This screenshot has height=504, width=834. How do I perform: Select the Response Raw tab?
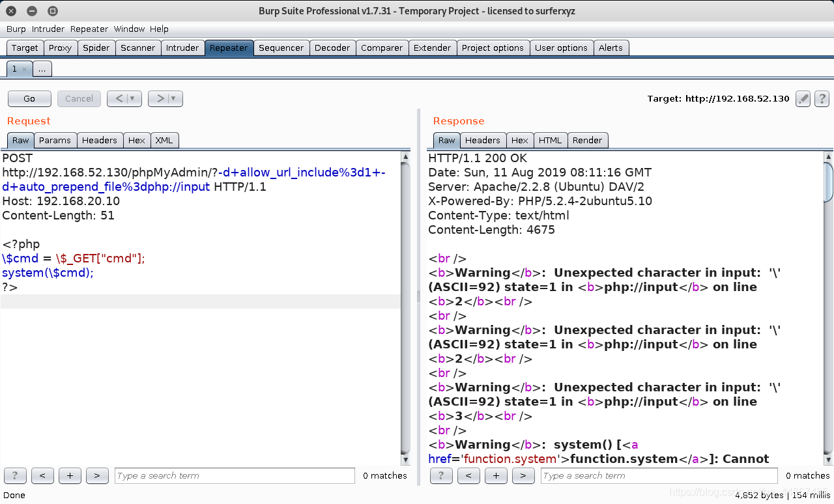pos(447,141)
